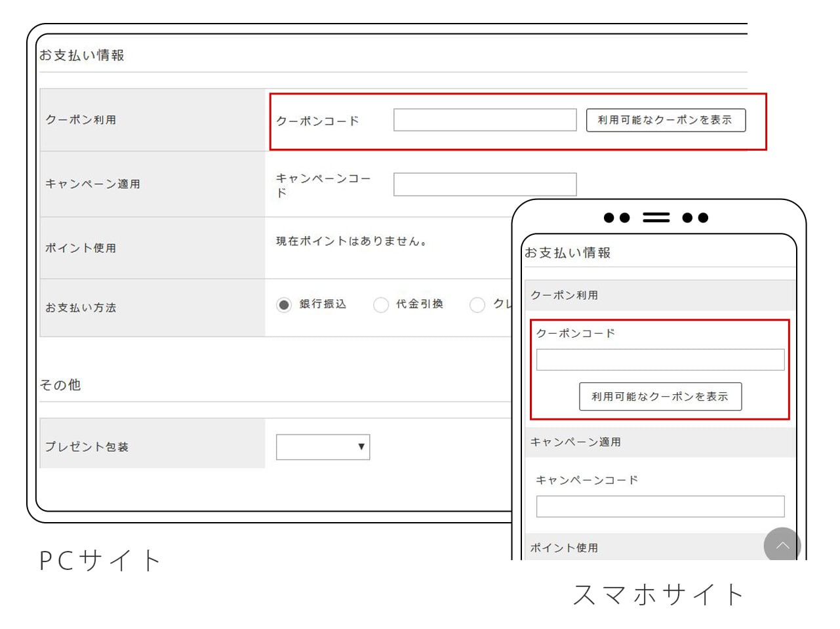Click the smartphone お支払い情報 heading

coord(568,253)
